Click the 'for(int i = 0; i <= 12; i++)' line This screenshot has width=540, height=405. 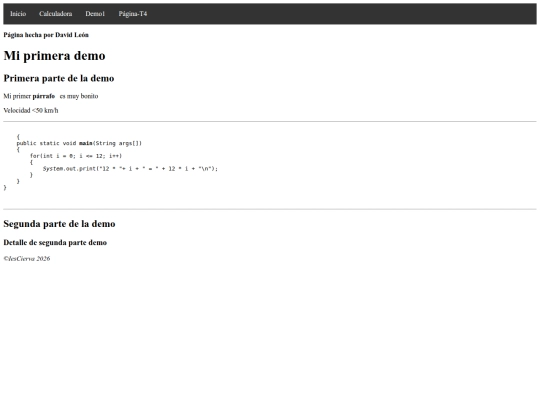coord(76,156)
